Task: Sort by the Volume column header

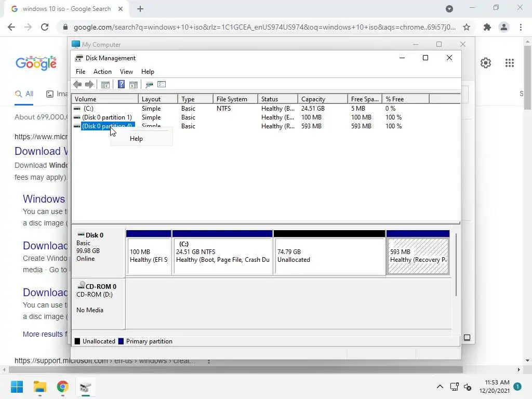Action: [x=105, y=99]
